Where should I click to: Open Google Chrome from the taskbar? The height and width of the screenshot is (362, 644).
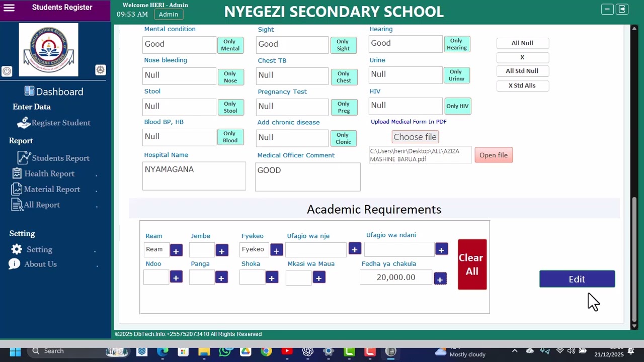pyautogui.click(x=266, y=351)
